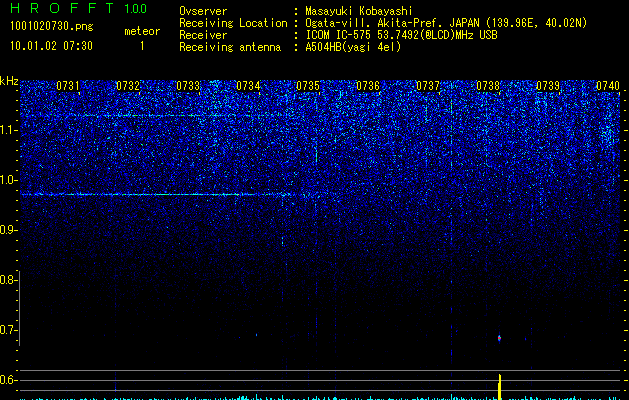
Task: Click the 0733 time marker
Action: coord(188,86)
